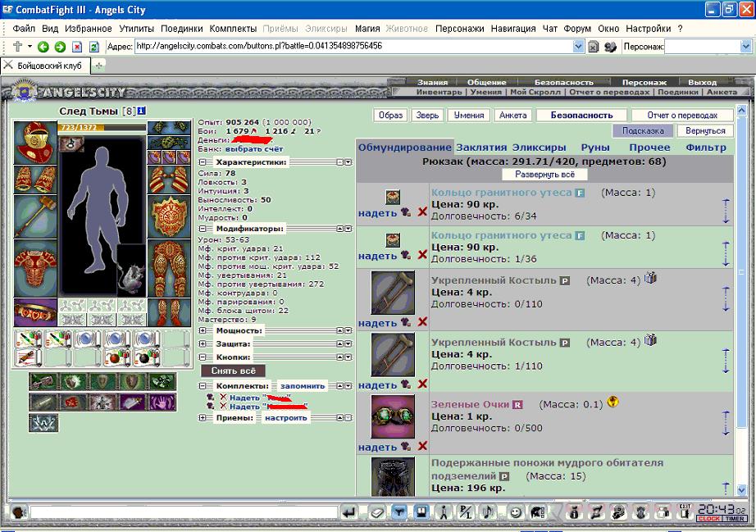Switch to the Эликсиры inventory tab
This screenshot has height=532, width=756.
pyautogui.click(x=539, y=148)
